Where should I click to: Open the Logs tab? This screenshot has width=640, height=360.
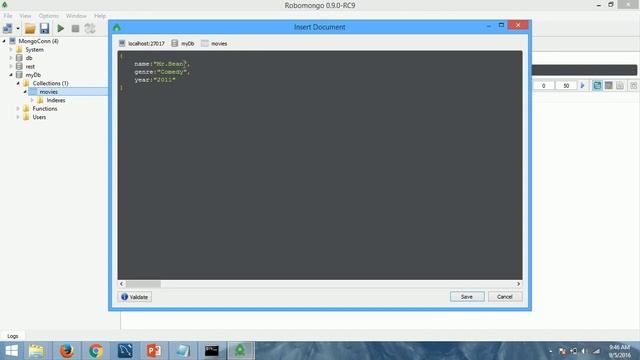[13, 336]
